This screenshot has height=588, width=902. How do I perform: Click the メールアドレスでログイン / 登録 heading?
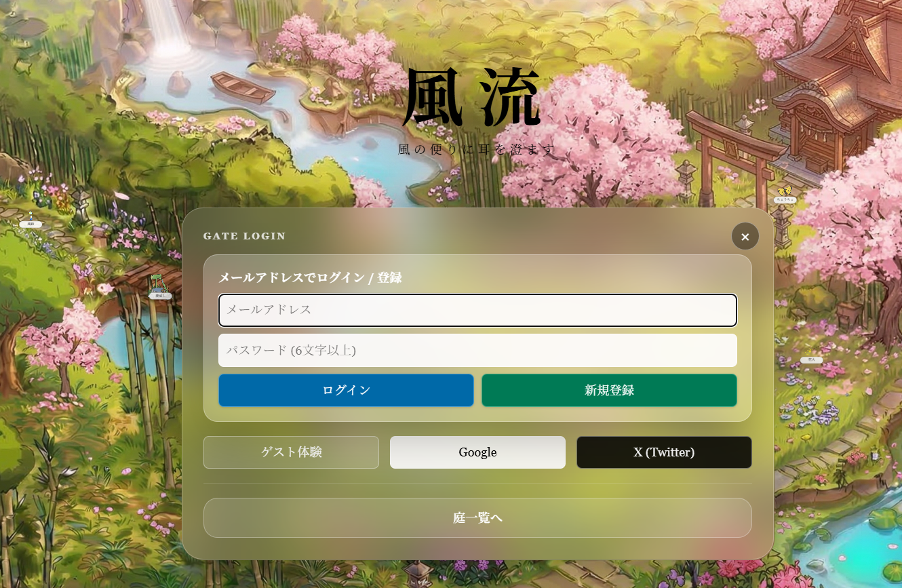point(310,277)
